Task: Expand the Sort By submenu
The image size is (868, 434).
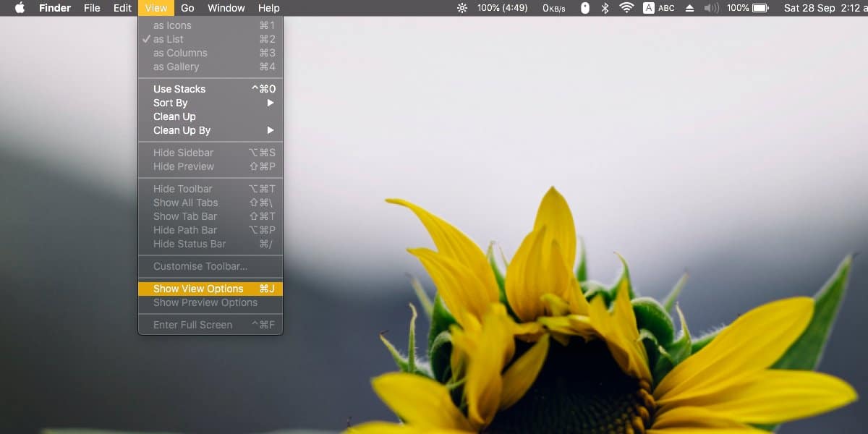Action: [170, 102]
